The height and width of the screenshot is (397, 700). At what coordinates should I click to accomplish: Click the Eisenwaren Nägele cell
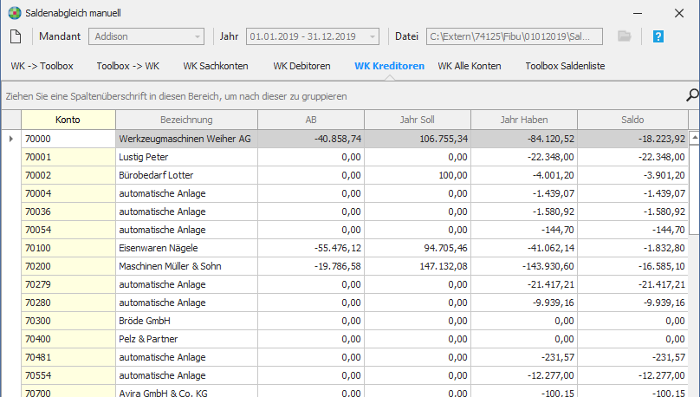(186, 248)
